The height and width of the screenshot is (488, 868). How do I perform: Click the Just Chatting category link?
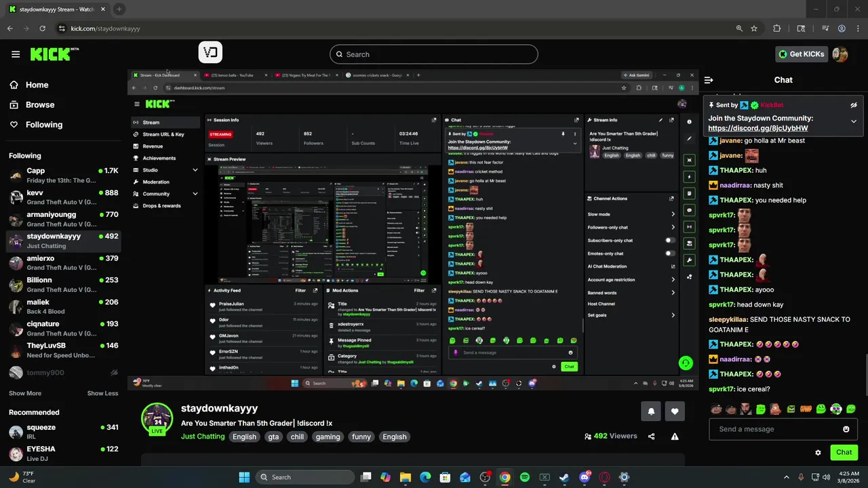click(203, 436)
